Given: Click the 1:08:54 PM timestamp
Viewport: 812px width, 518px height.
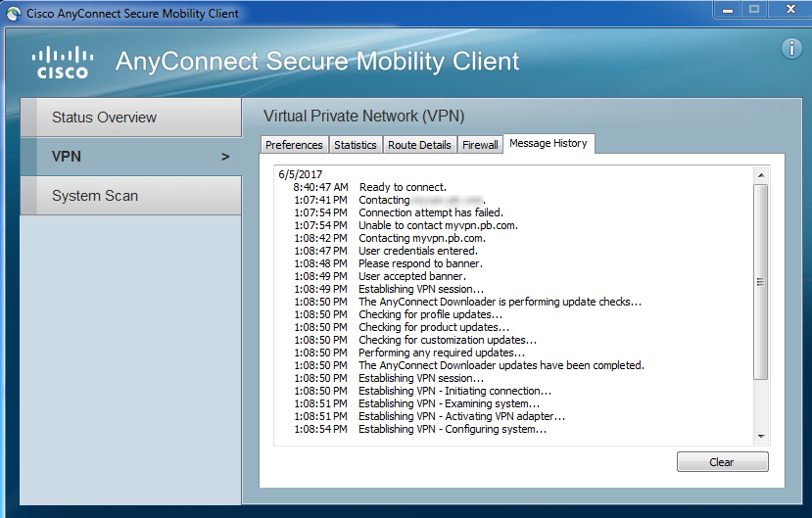Looking at the screenshot, I should tap(320, 429).
